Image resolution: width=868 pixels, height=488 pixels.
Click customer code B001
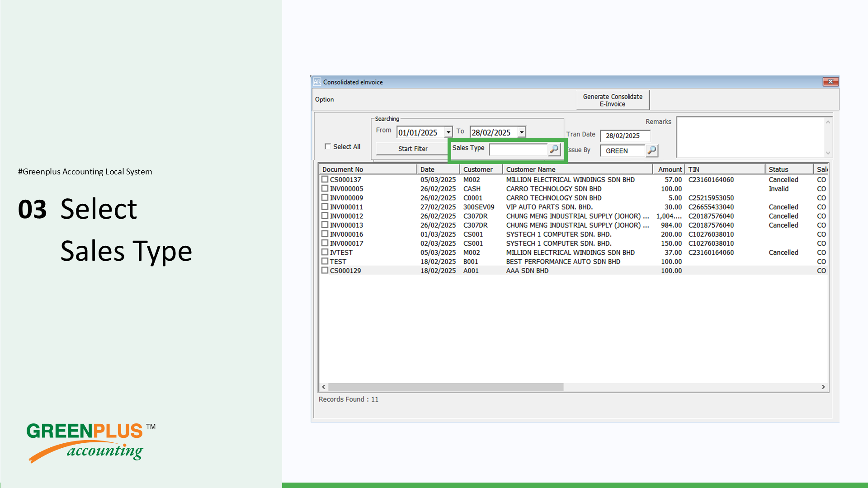pos(471,262)
